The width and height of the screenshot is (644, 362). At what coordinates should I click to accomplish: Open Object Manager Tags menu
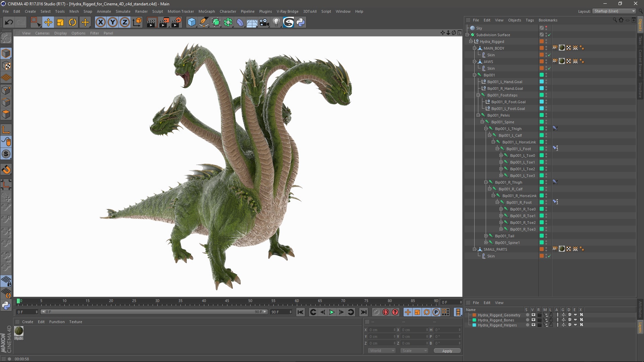click(x=530, y=20)
